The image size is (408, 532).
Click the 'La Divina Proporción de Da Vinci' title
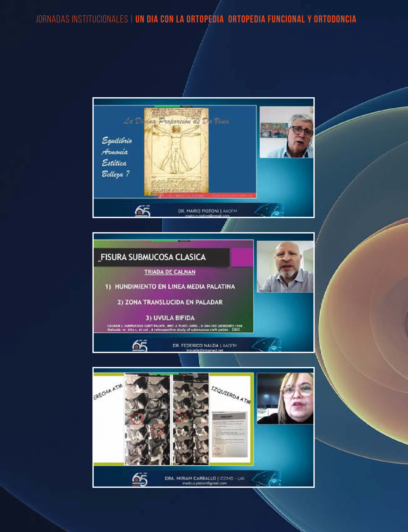(176, 121)
